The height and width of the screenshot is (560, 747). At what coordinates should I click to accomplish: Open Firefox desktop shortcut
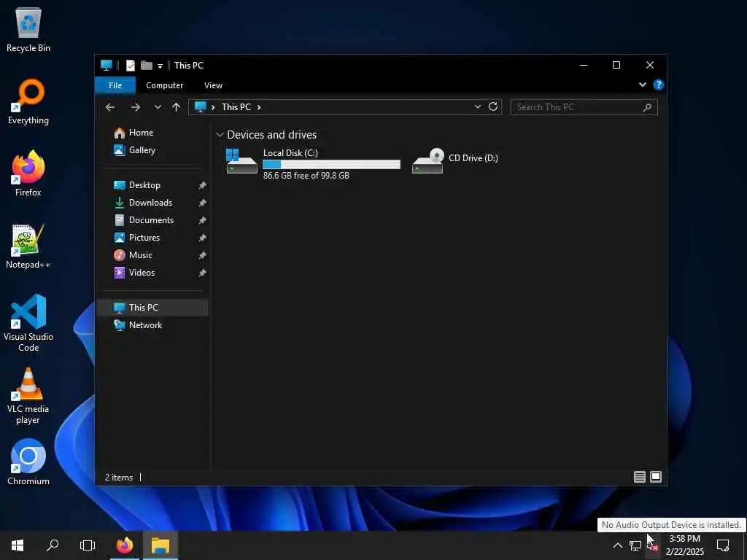tap(28, 174)
